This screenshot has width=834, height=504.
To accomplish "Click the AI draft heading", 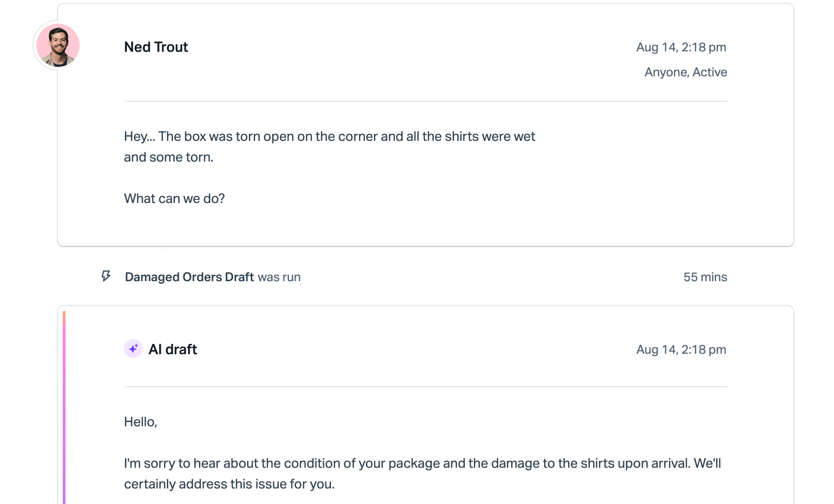I will coord(173,350).
